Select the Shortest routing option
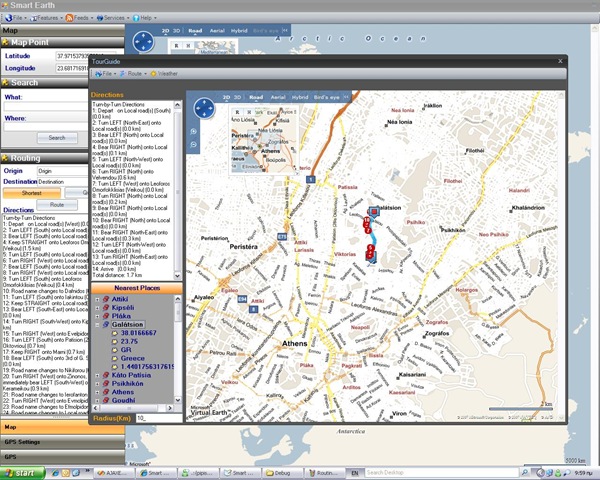600x480 pixels. (32, 193)
